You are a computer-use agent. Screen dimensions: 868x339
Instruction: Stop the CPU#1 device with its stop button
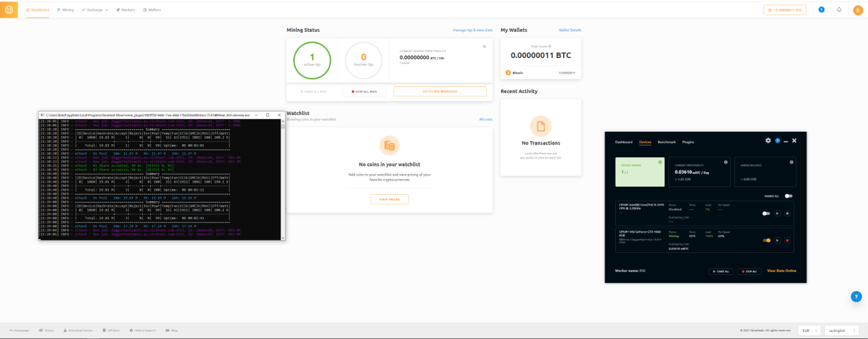click(x=787, y=213)
